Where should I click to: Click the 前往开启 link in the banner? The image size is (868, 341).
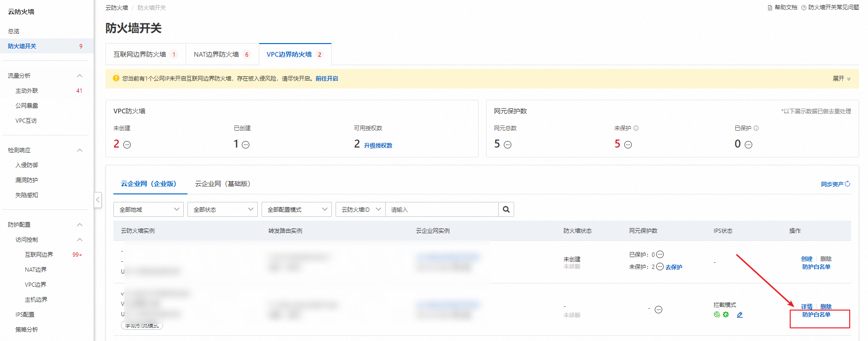pos(327,79)
